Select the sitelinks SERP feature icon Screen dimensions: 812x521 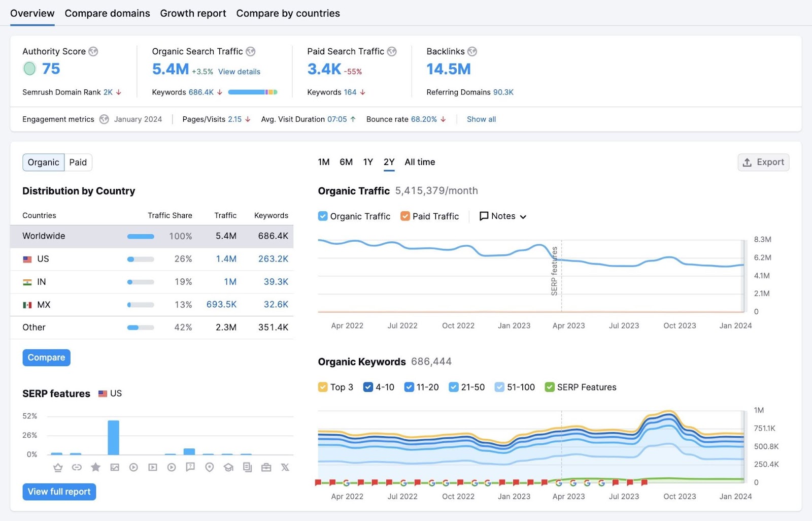[x=77, y=467]
